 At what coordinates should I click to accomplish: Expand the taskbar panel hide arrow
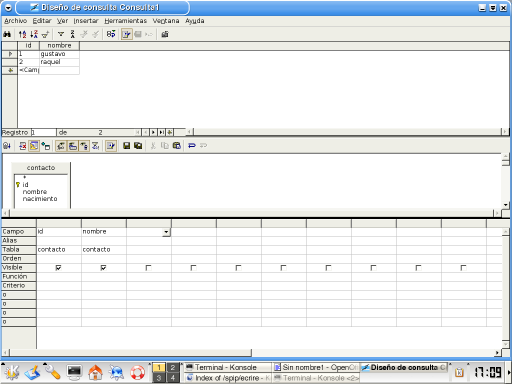click(509, 372)
